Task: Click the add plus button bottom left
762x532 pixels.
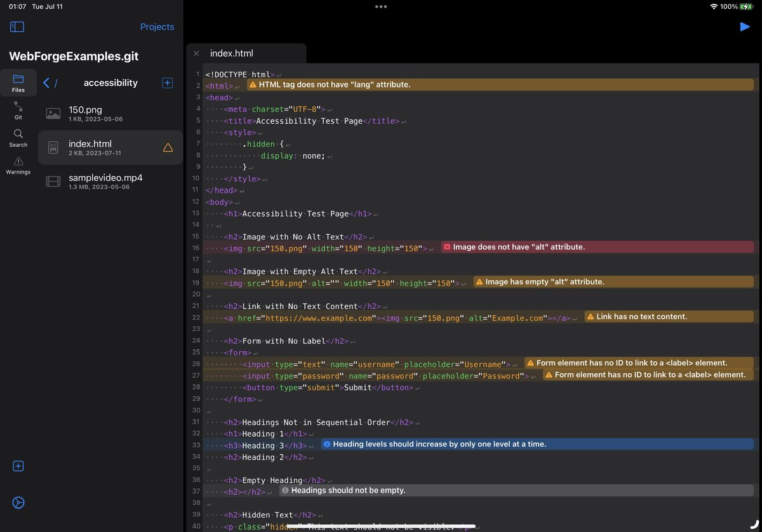Action: coord(18,466)
